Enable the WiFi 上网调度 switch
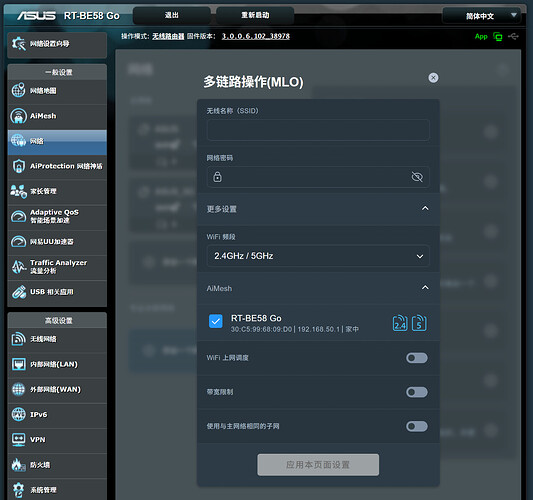Screen dimensions: 533x500 pos(417,358)
